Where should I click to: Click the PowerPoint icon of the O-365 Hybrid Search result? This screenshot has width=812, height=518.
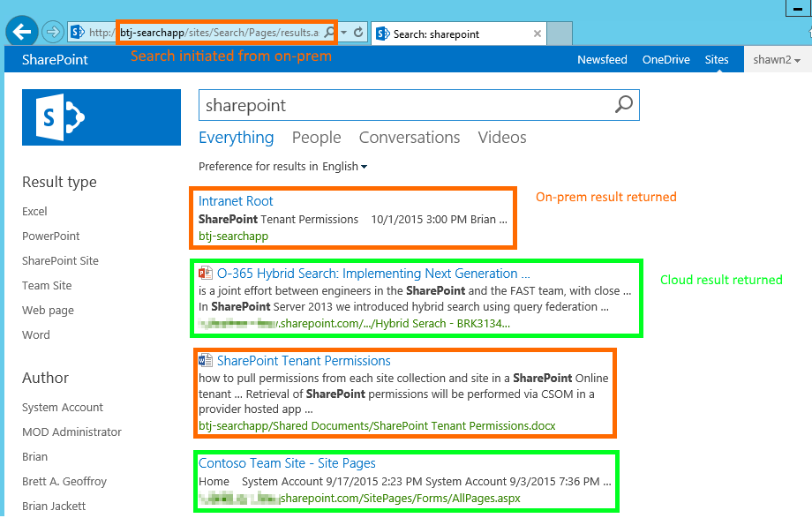coord(206,273)
